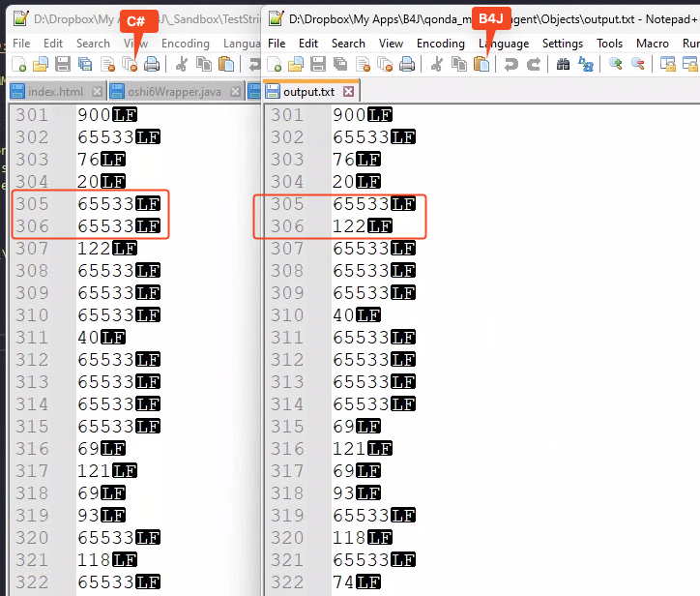Click Zoom In magnifier icon
Screen dimensions: 700x596
point(616,64)
